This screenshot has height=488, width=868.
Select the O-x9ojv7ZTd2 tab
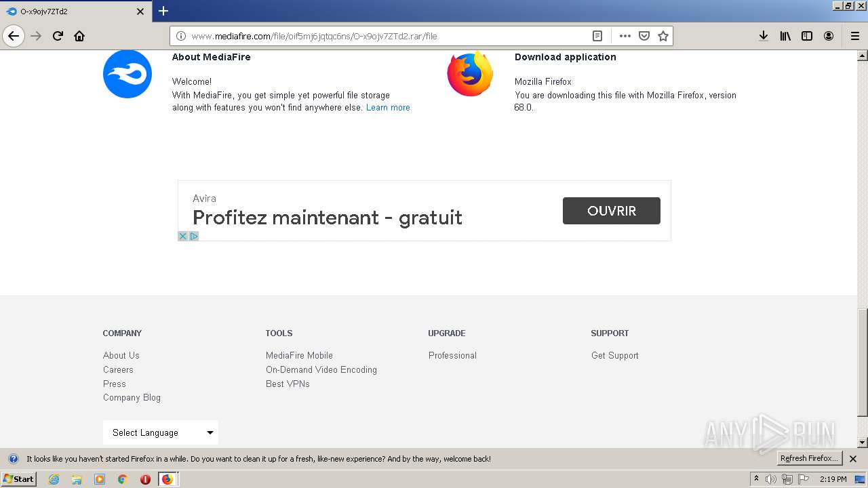[x=75, y=12]
